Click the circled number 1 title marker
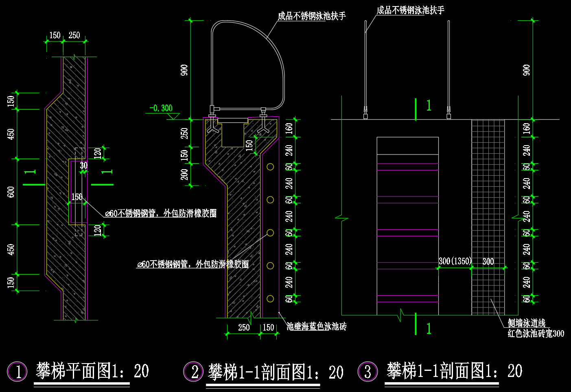 click(x=17, y=372)
